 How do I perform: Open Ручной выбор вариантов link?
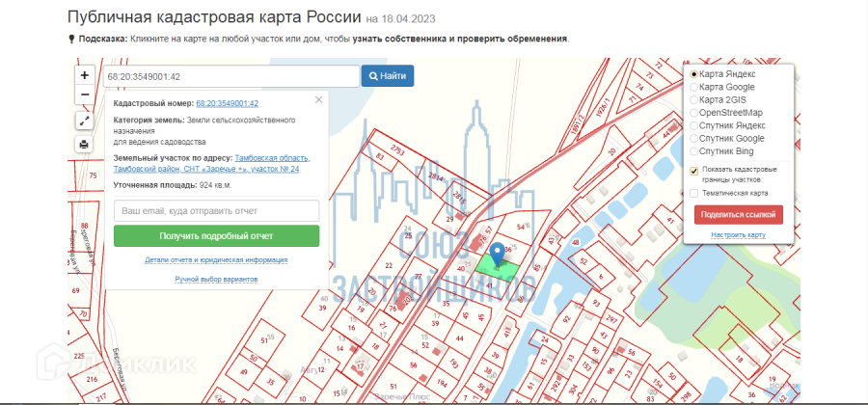(216, 280)
